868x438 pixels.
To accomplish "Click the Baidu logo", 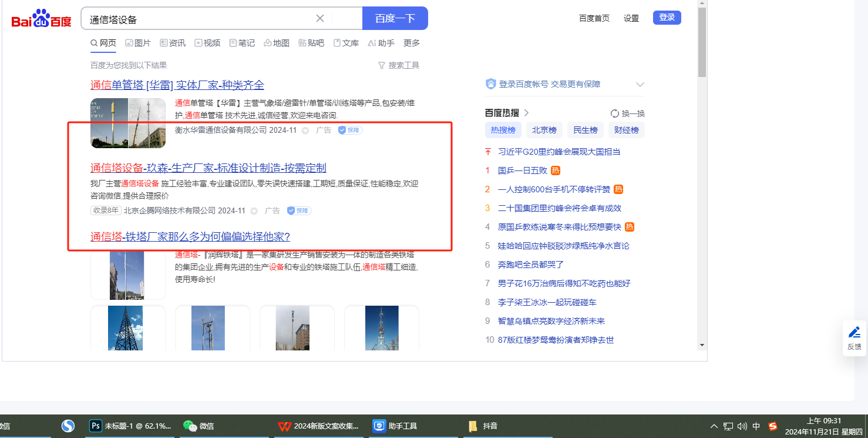I will 42,19.
